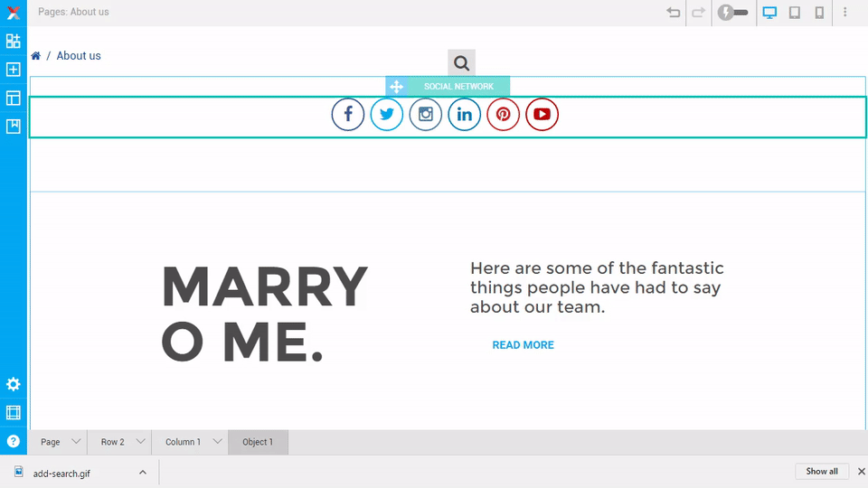Switch to tablet preview mode
Image resolution: width=868 pixels, height=488 pixels.
[x=795, y=13]
